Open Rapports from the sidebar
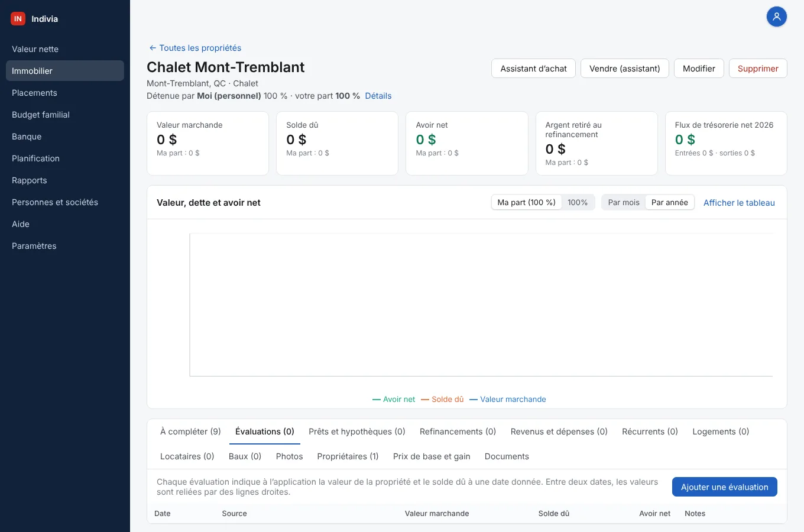 coord(65,180)
